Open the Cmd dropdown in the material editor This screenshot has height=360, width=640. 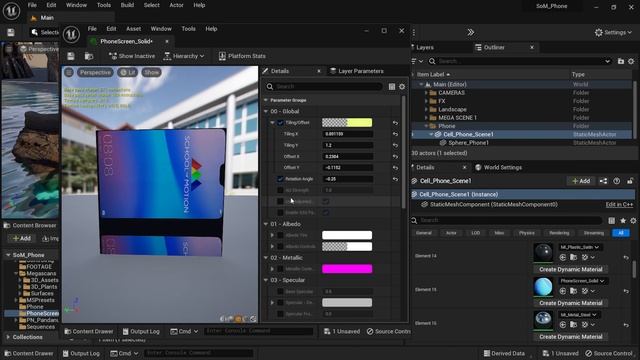coord(184,331)
